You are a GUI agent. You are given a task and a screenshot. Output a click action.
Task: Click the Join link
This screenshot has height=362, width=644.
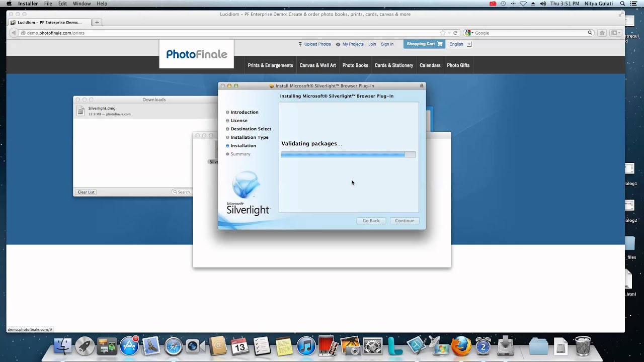point(372,44)
